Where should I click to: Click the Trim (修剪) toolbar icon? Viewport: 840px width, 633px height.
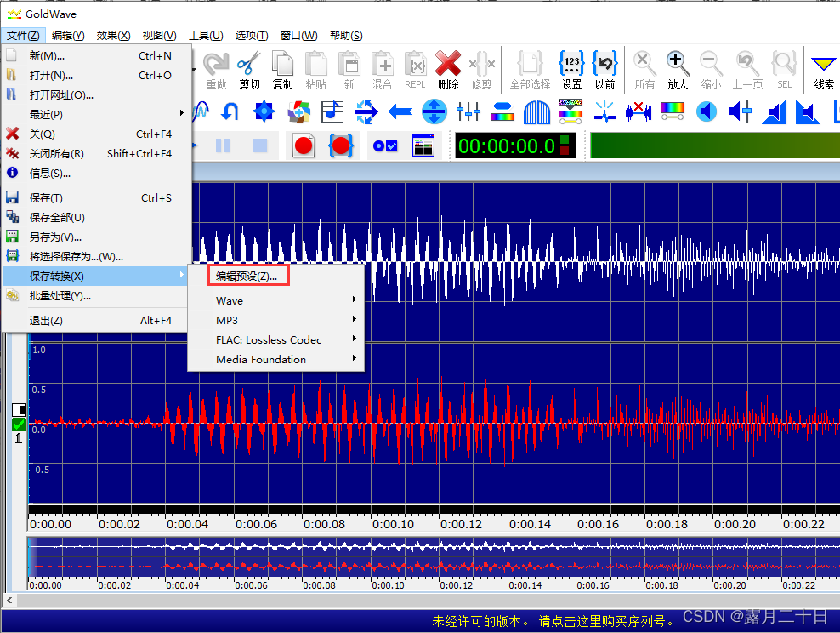point(481,71)
